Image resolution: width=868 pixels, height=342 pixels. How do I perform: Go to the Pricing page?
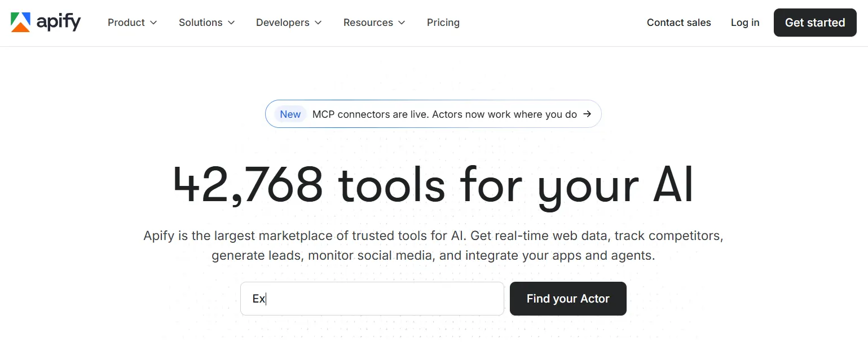pos(443,23)
